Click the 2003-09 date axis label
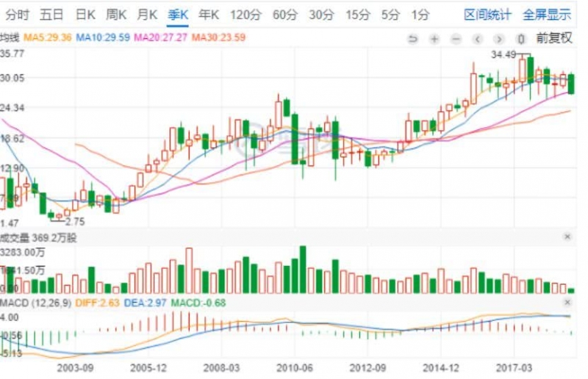Image resolution: width=588 pixels, height=379 pixels. click(75, 368)
